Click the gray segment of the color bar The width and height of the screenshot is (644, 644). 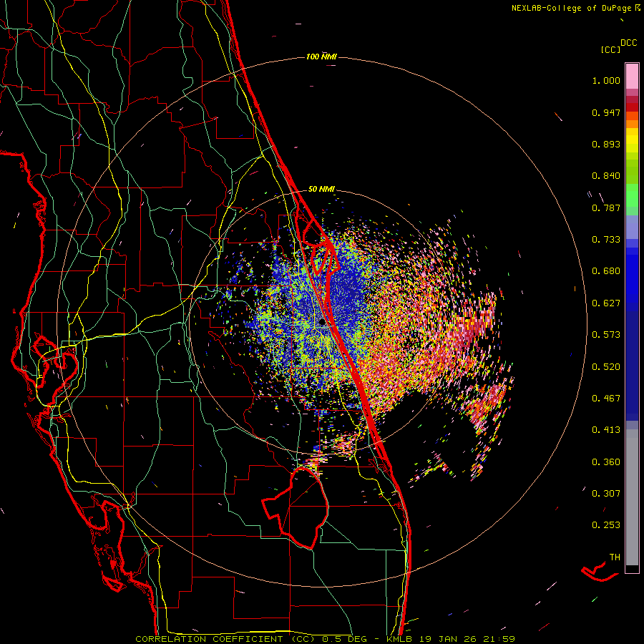click(632, 497)
